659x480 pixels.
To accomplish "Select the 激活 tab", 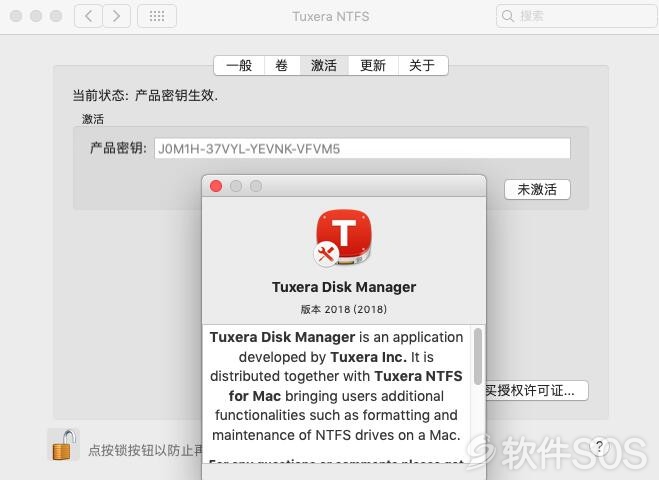I will point(324,66).
